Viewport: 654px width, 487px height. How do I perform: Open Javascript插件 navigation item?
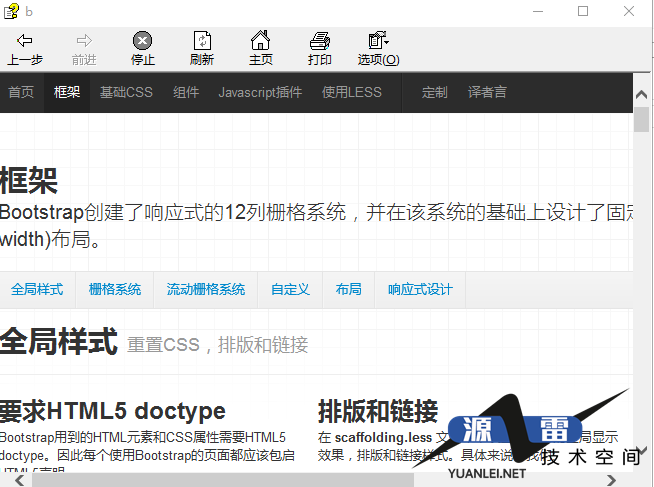tap(260, 92)
